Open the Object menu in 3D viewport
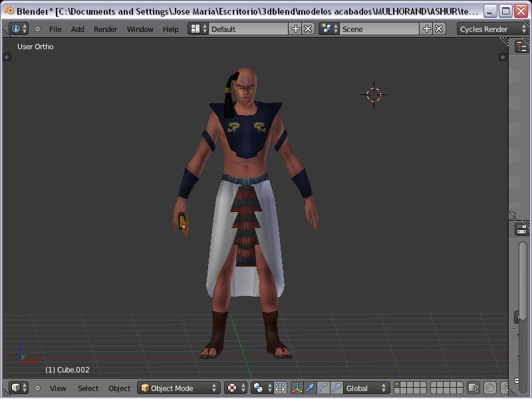This screenshot has width=532, height=399. [119, 388]
